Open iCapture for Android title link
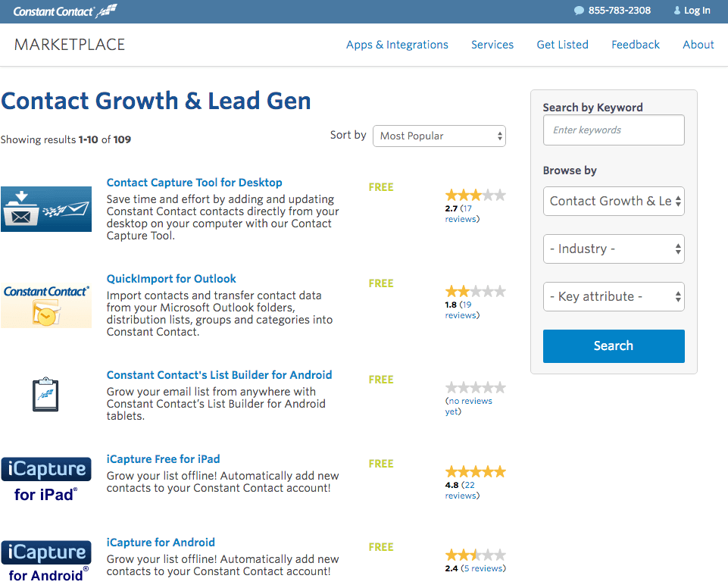This screenshot has width=728, height=588. [161, 542]
